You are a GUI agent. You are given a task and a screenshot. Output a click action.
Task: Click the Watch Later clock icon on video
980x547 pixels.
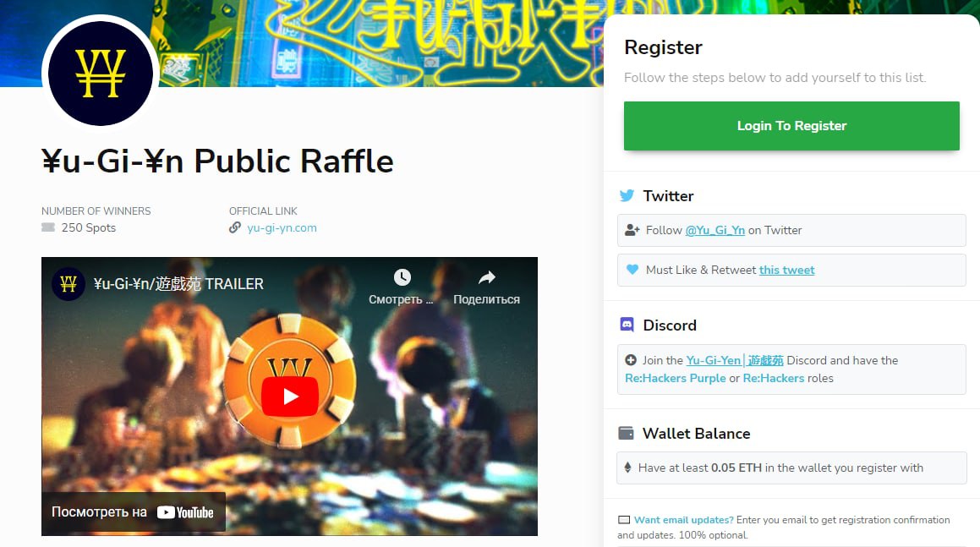point(402,277)
